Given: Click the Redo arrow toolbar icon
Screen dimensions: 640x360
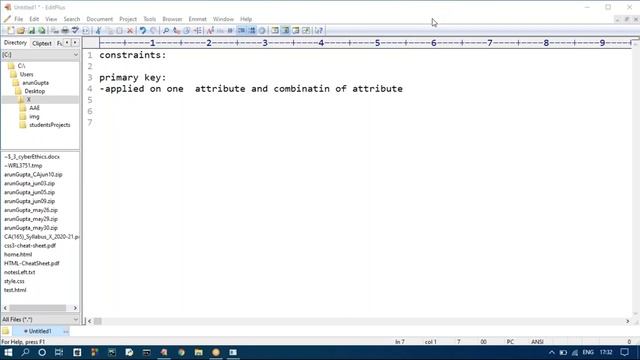Looking at the screenshot, I should click(x=153, y=31).
